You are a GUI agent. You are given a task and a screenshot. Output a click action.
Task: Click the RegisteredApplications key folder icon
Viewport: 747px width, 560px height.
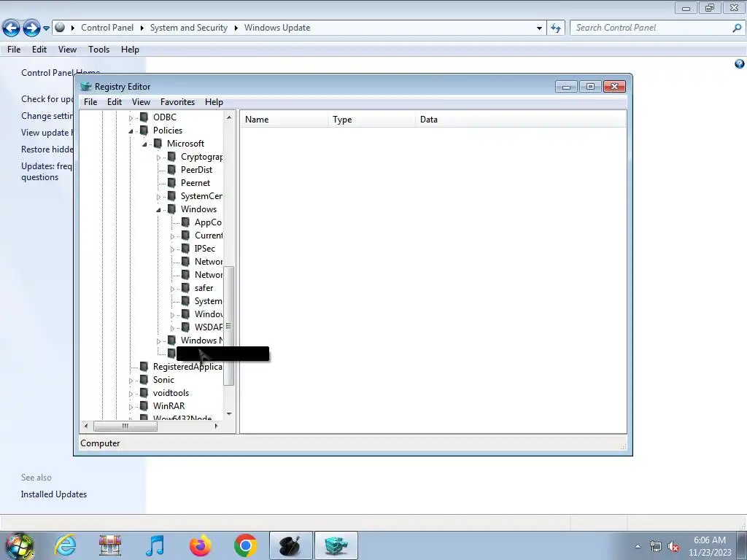click(x=144, y=367)
